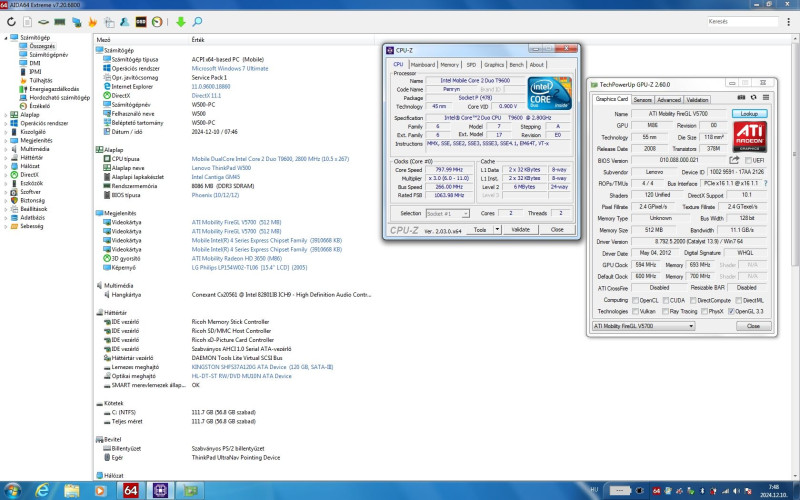Toggle DirectML checkbox in GPU-Z
This screenshot has width=800, height=500.
[x=738, y=301]
